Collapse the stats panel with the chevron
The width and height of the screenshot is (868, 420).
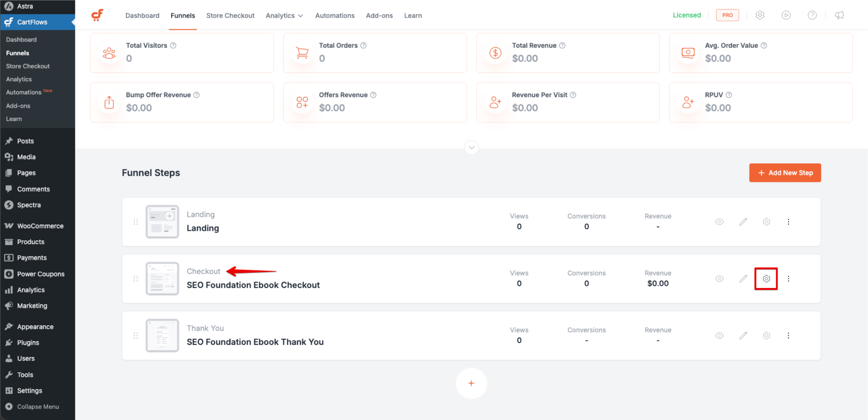[471, 147]
